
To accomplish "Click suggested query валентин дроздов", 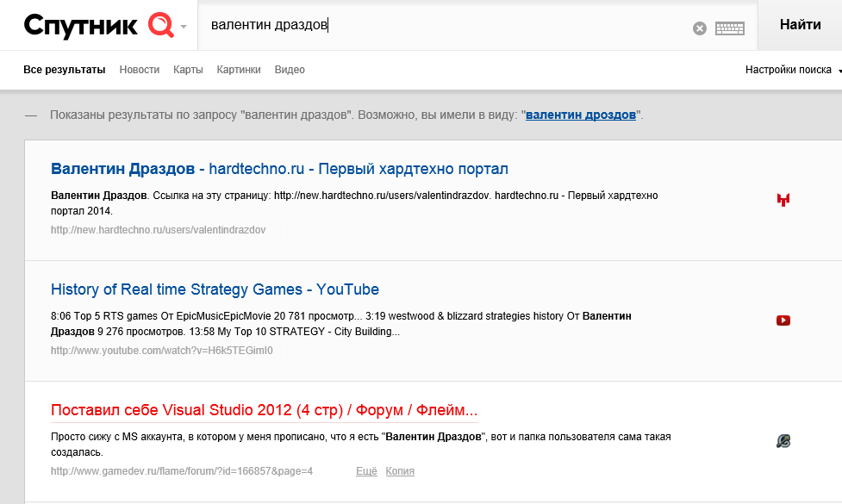I will coord(581,115).
